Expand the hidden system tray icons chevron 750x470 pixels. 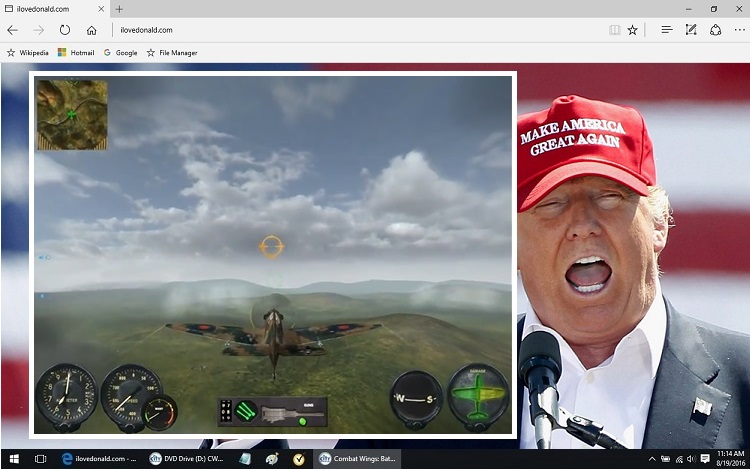pyautogui.click(x=652, y=459)
